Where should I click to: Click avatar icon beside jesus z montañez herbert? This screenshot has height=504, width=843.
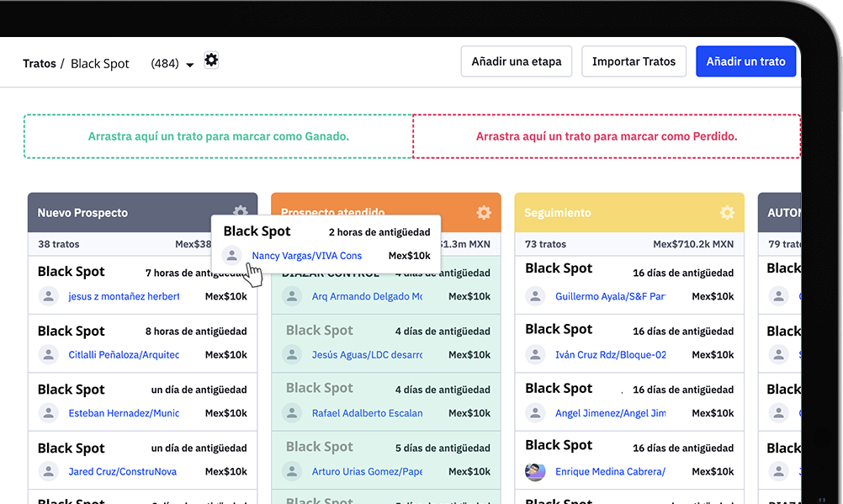[x=49, y=296]
